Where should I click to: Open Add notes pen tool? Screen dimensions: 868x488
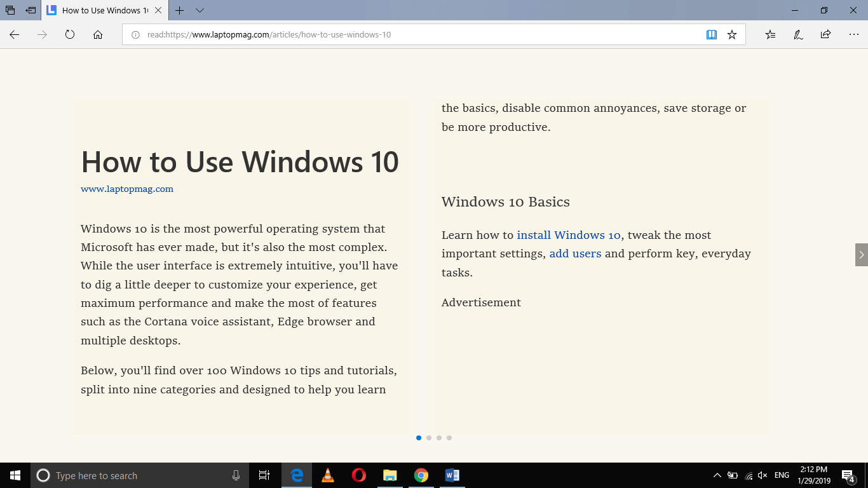798,35
